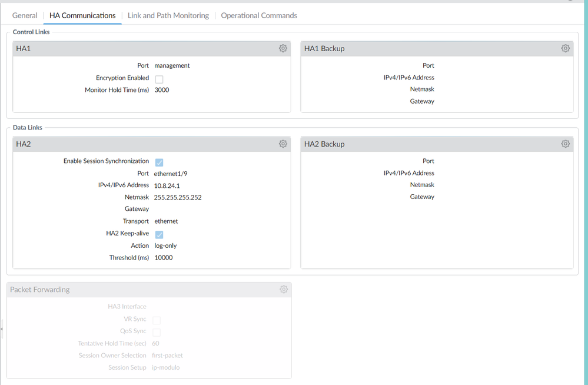This screenshot has width=588, height=385.
Task: Click the HA2 netmask 255.255.255.252
Action: pos(178,197)
